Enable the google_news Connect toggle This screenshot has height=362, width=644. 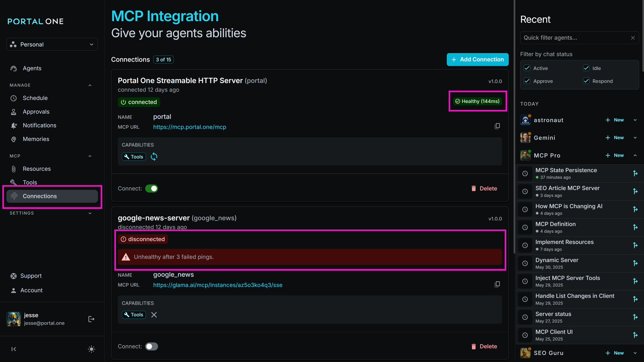coord(152,347)
